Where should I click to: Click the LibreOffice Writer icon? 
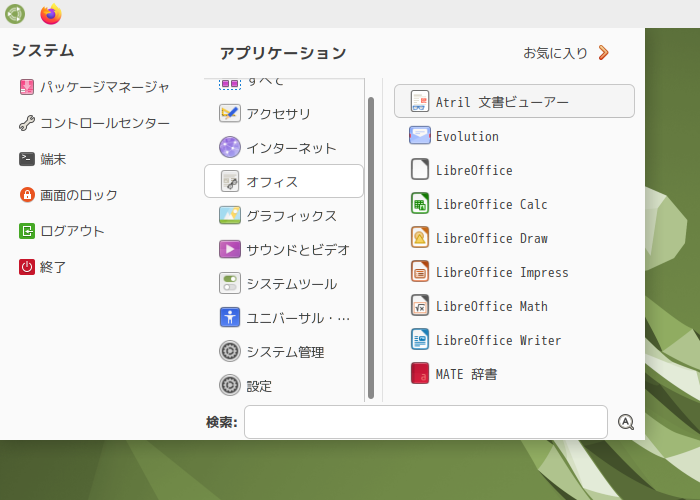pos(420,339)
